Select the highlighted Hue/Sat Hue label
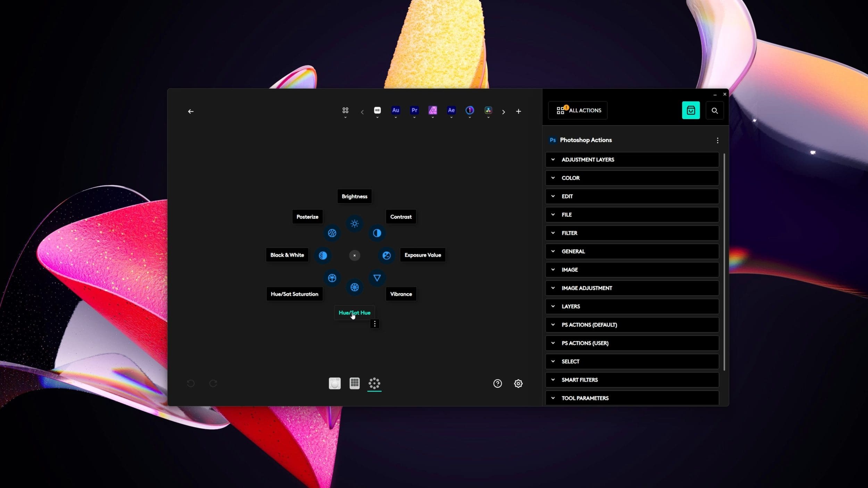The image size is (868, 488). (354, 313)
